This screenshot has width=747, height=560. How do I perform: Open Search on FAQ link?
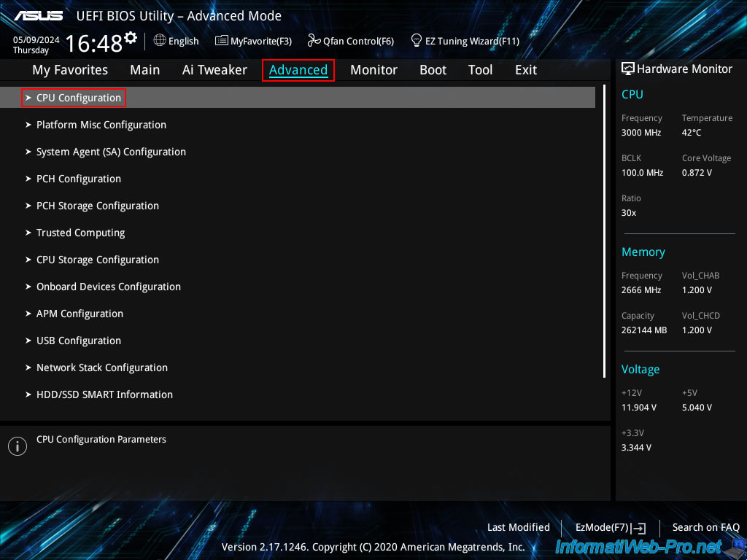pos(705,527)
